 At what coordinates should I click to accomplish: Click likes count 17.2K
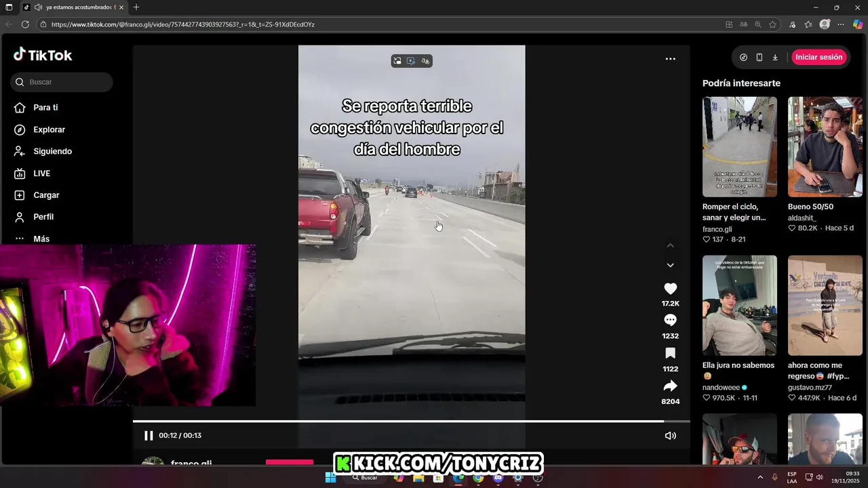[670, 304]
